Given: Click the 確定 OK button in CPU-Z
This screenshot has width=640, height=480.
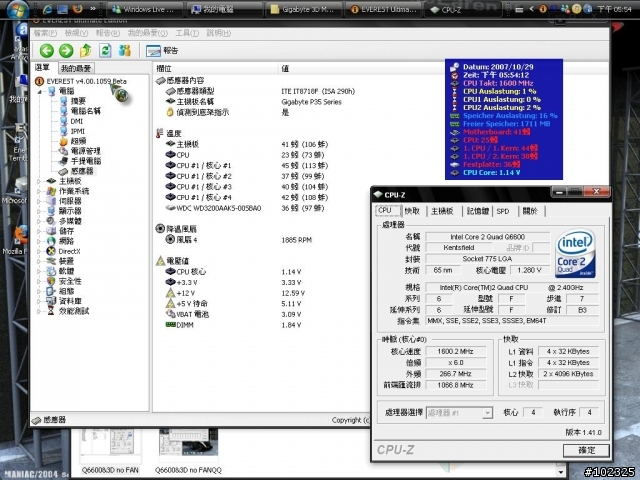Looking at the screenshot, I should click(x=586, y=450).
